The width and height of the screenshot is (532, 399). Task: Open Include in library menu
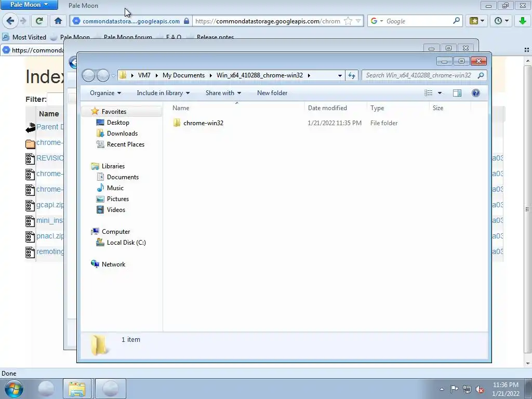pos(163,93)
